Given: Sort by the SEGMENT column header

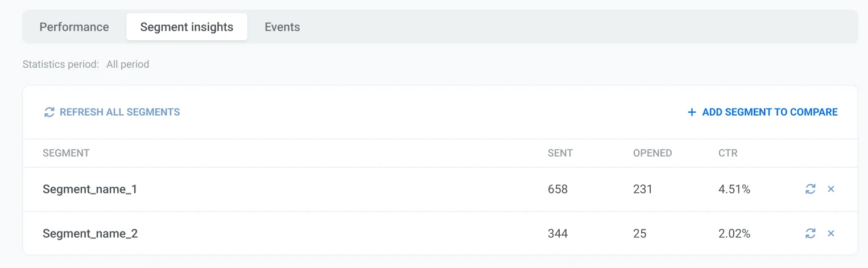Looking at the screenshot, I should tap(66, 153).
